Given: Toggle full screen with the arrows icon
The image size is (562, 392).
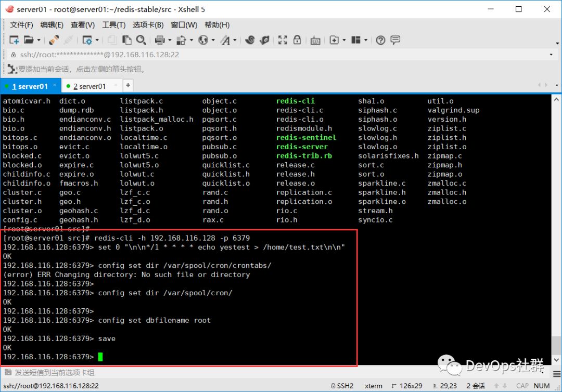Looking at the screenshot, I should click(283, 40).
